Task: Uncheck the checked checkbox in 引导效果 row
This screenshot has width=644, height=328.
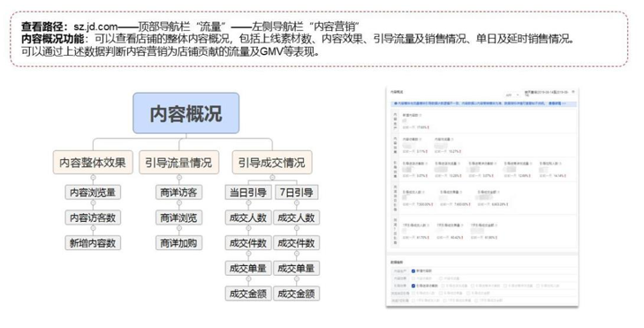Action: click(x=413, y=286)
